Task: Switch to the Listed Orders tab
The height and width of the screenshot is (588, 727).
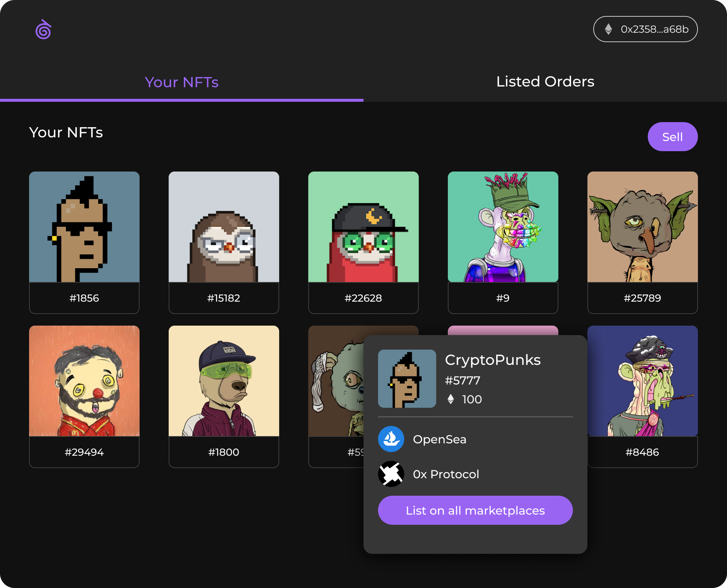Action: tap(545, 82)
